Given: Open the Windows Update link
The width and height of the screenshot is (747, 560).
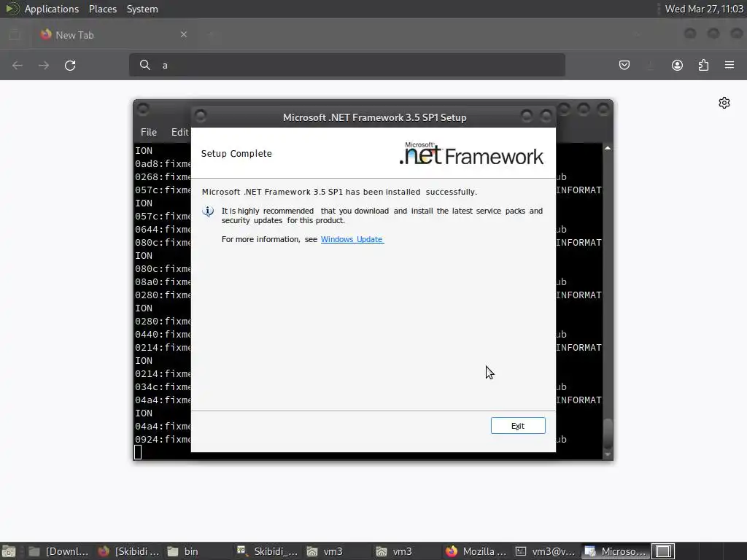Looking at the screenshot, I should tap(352, 239).
